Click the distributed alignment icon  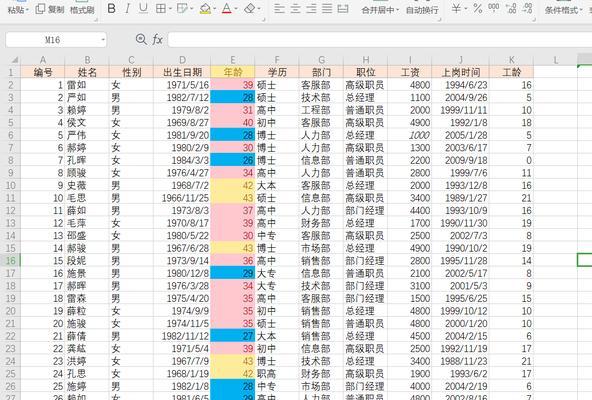click(x=343, y=8)
